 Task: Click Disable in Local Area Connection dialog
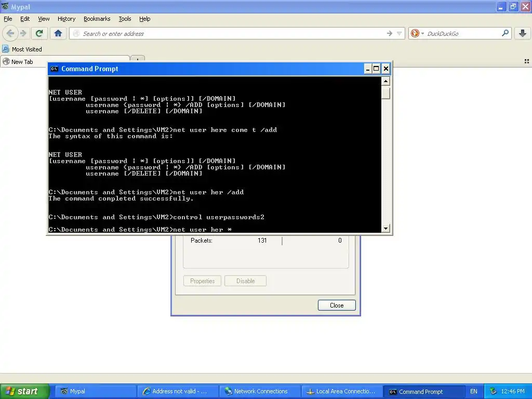pos(245,281)
